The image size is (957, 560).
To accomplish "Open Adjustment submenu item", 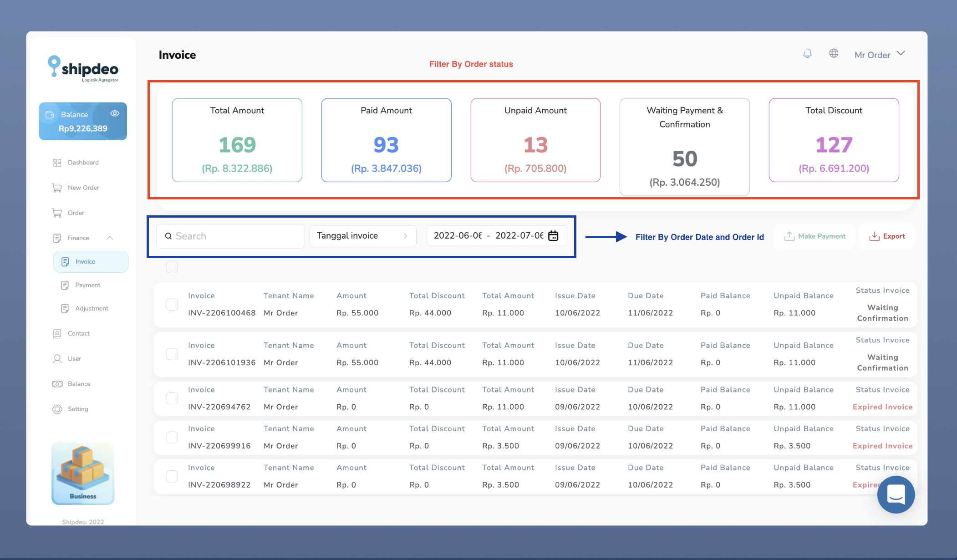I will click(x=92, y=308).
